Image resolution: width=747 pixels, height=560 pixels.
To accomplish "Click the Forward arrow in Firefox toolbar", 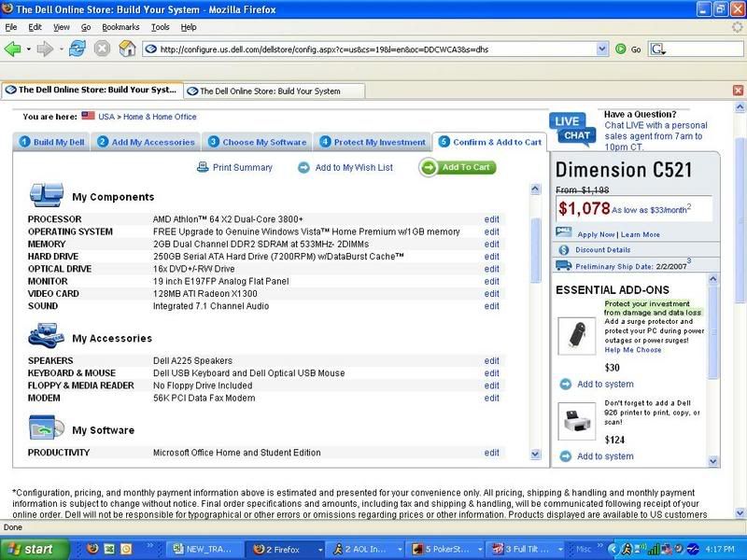I will (45, 49).
